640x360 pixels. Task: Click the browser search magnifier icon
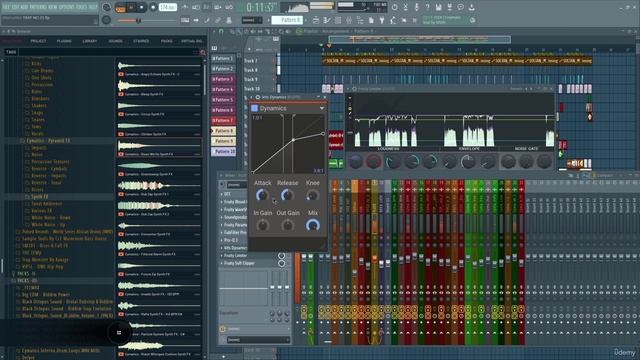click(202, 52)
